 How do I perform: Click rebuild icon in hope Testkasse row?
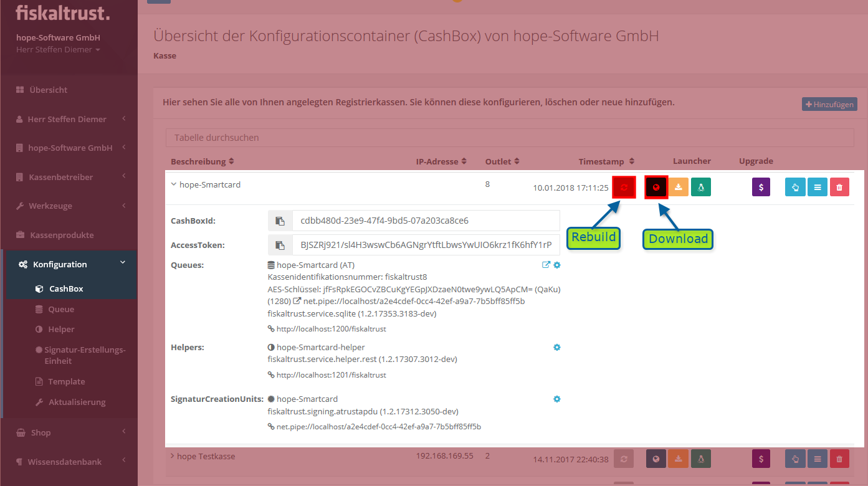tap(624, 459)
